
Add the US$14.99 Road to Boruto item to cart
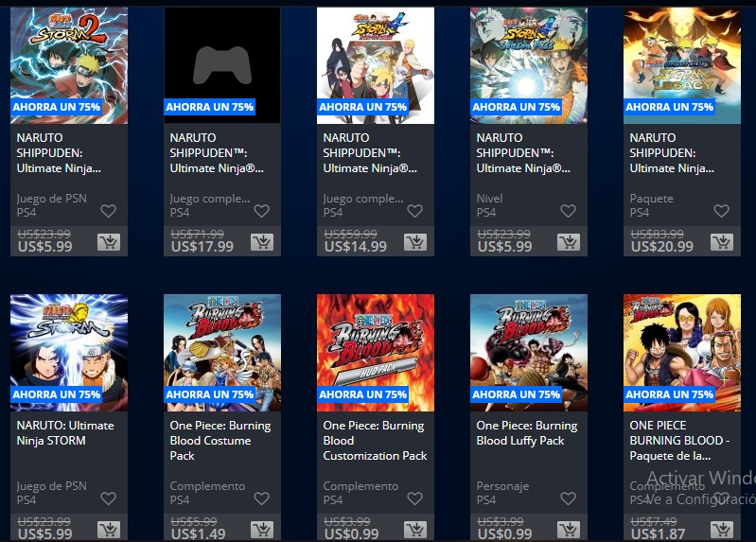(415, 242)
